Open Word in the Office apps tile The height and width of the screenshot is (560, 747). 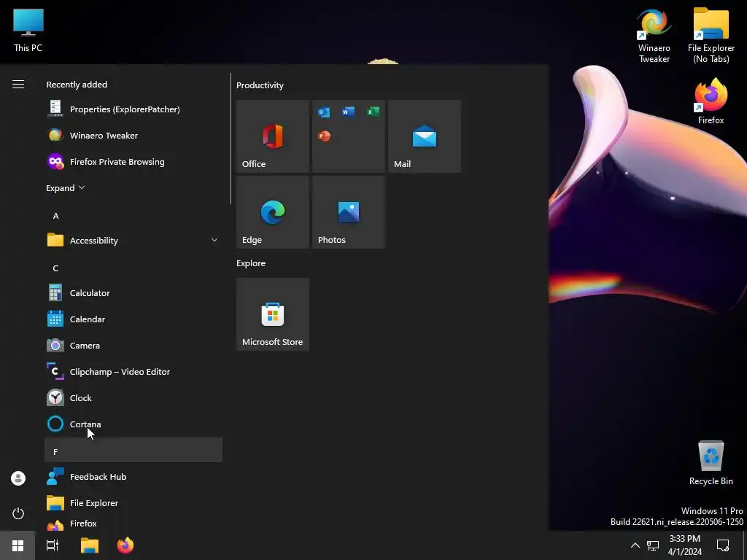click(x=348, y=112)
